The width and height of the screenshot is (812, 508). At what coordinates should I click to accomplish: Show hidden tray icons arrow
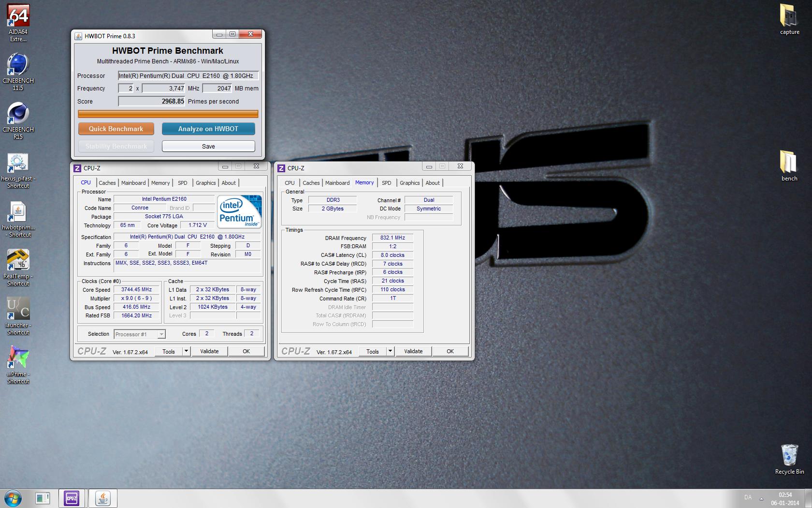[761, 498]
